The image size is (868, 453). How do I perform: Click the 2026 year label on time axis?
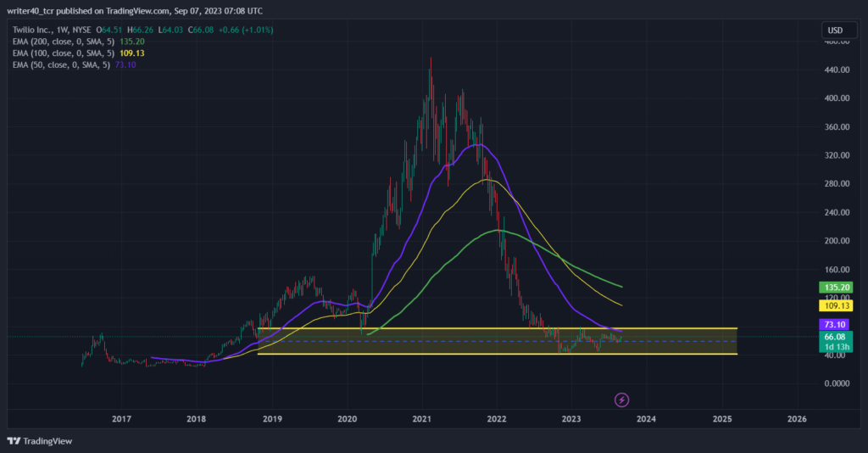pos(797,419)
